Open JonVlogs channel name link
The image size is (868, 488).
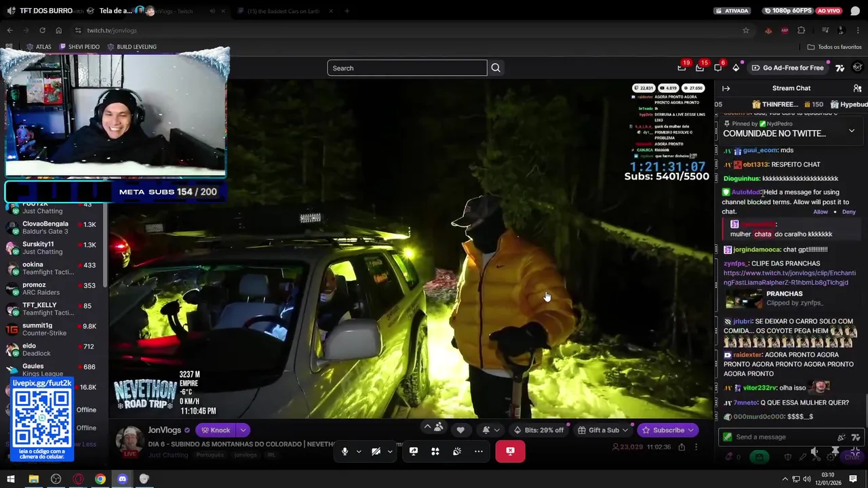165,430
